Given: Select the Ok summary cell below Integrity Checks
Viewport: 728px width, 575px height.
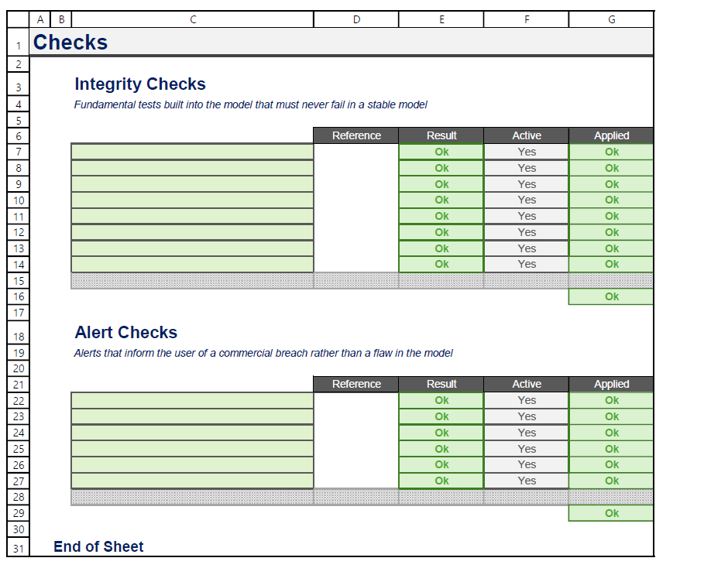Looking at the screenshot, I should pyautogui.click(x=611, y=296).
